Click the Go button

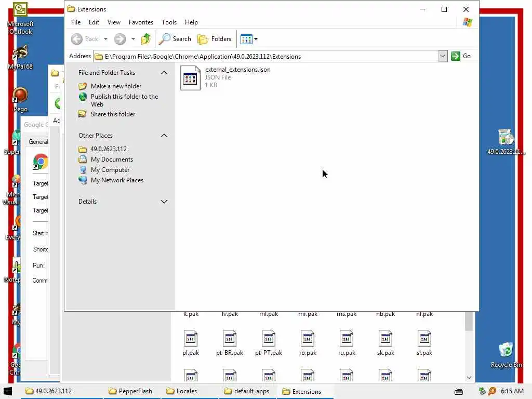[x=461, y=56]
